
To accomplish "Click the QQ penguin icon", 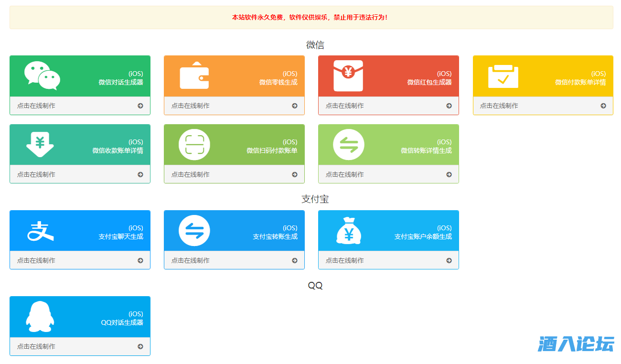I will pos(40,317).
